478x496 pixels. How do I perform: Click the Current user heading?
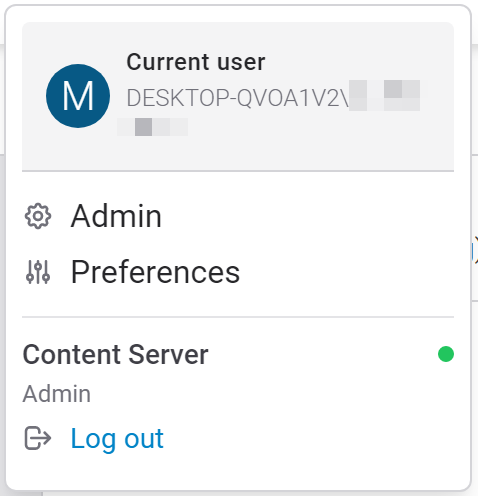point(196,62)
